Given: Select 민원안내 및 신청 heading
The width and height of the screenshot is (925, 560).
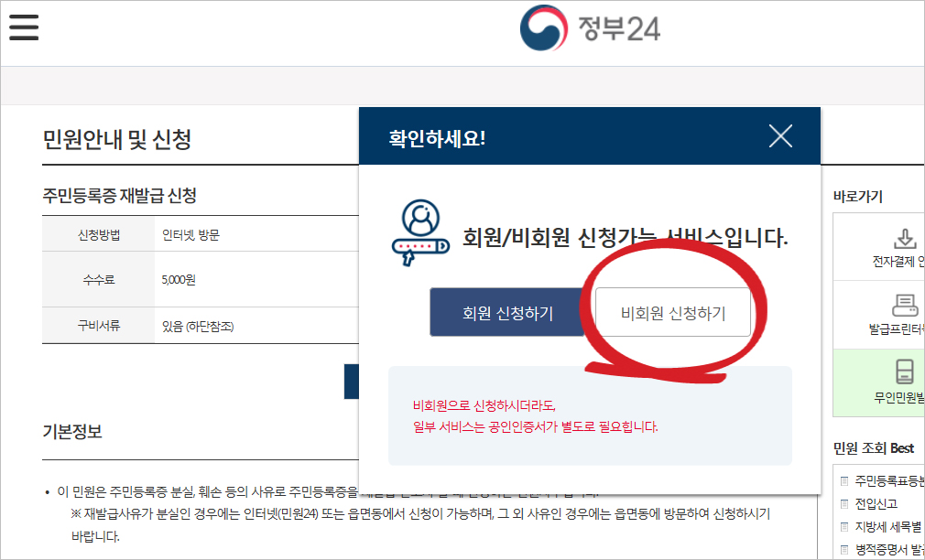Looking at the screenshot, I should coord(117,140).
